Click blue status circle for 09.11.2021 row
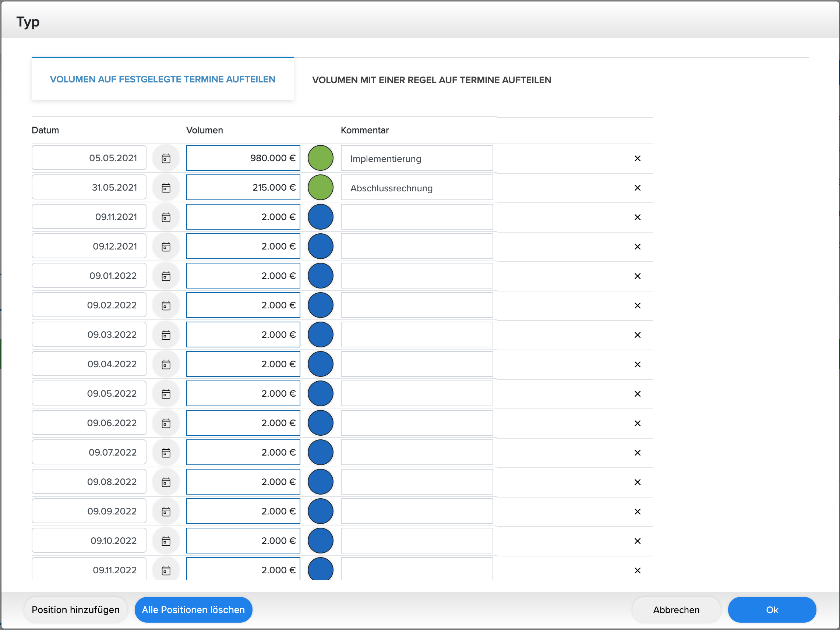 [x=321, y=217]
